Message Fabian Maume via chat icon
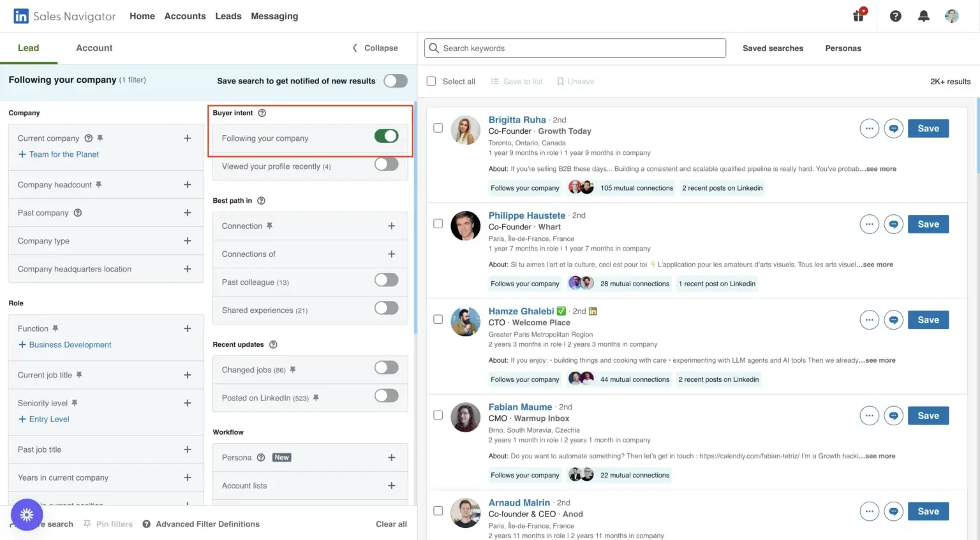The image size is (980, 540). 894,415
